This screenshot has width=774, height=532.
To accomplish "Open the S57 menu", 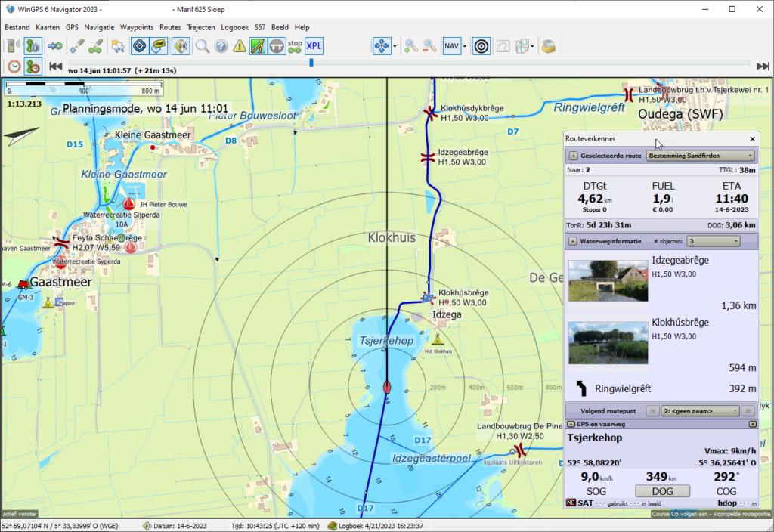I will [x=260, y=27].
